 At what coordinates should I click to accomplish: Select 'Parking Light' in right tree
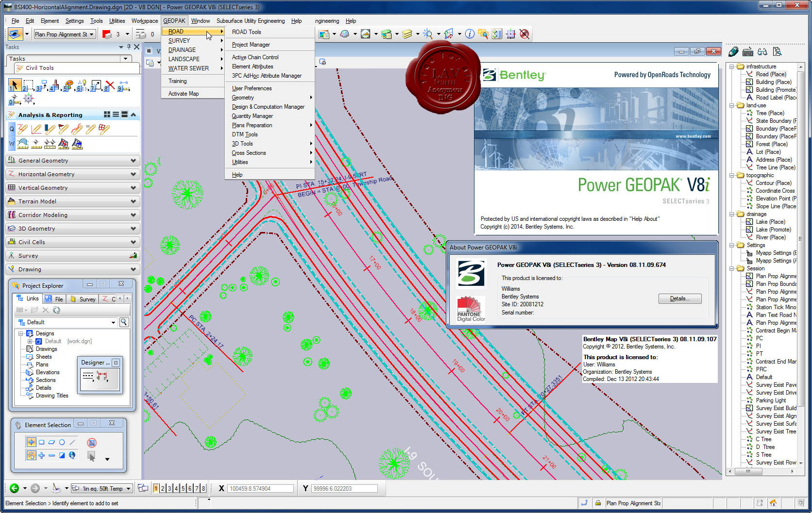click(771, 400)
